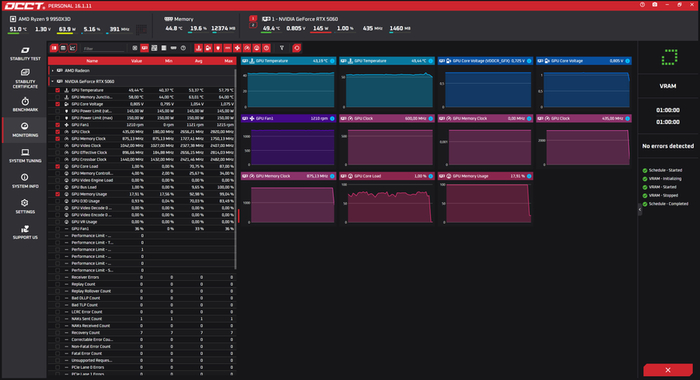Open the Support Us section
This screenshot has width=700, height=380.
tap(25, 232)
